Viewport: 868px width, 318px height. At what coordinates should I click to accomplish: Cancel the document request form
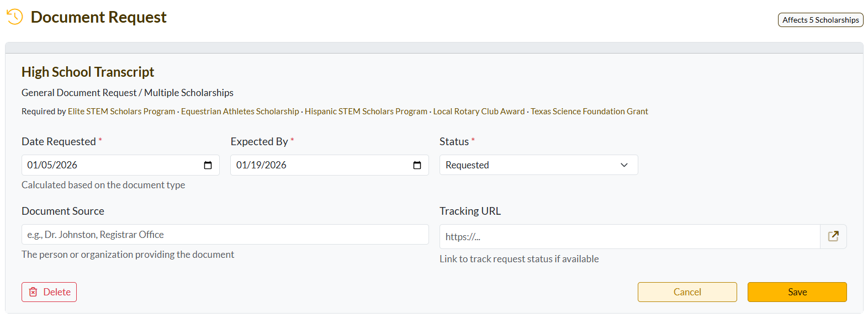(687, 292)
